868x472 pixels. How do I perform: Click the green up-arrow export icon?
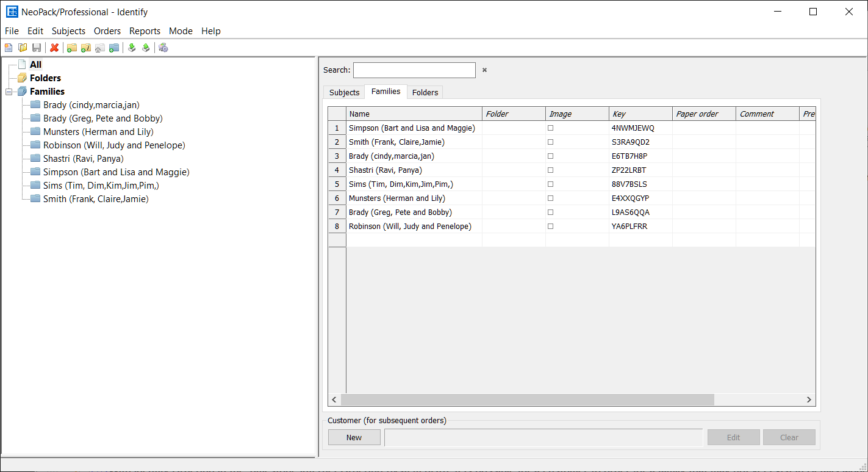pos(146,48)
